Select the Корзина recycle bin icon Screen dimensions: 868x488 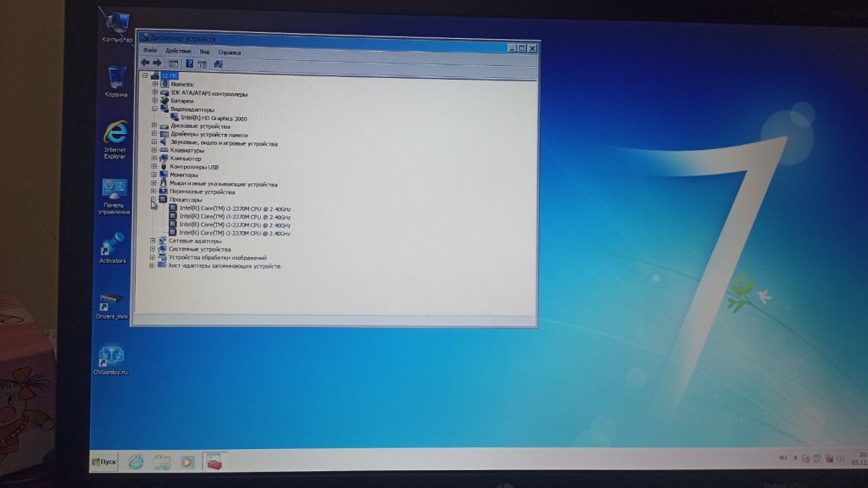(116, 81)
